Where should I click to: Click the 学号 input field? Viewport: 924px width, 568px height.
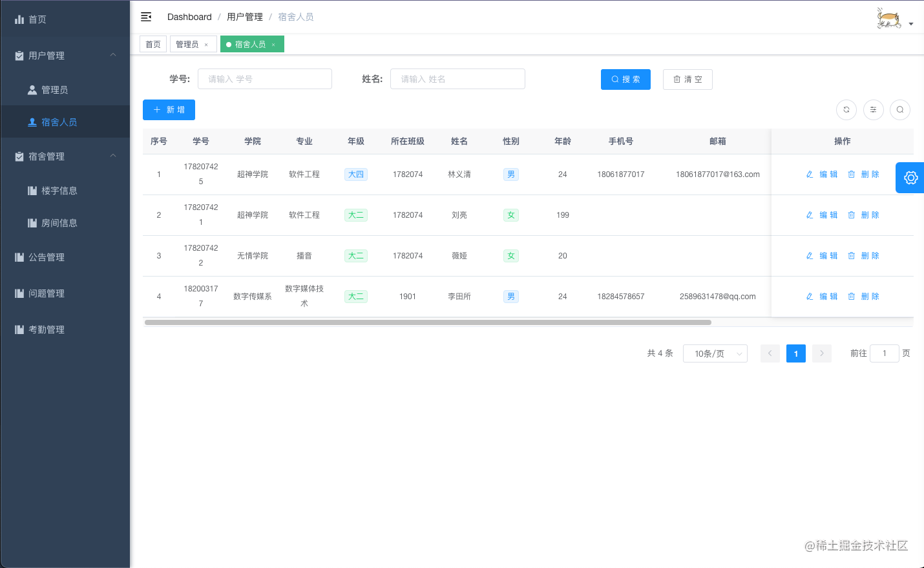(x=265, y=79)
